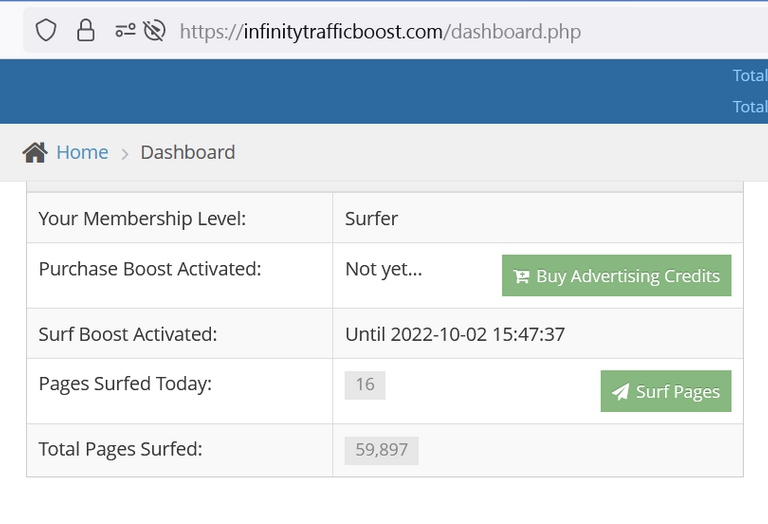Click the shopping cart icon on Buy button
The height and width of the screenshot is (524, 768).
pos(522,276)
